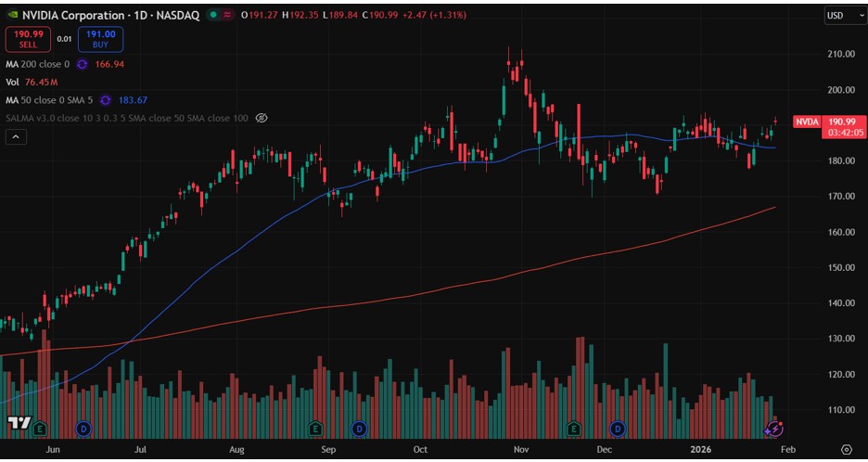Show the hidden SALMA v3.0 indicator via eye icon

(262, 118)
